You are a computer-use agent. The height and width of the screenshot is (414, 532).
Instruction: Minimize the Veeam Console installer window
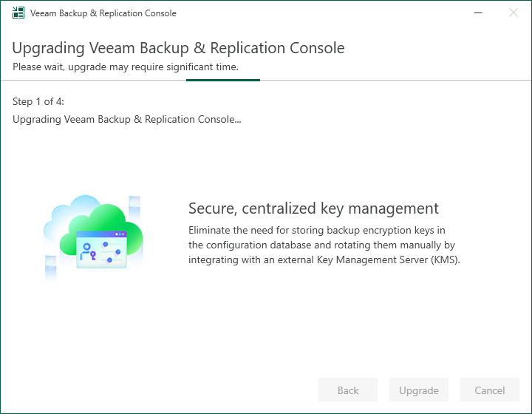click(478, 13)
